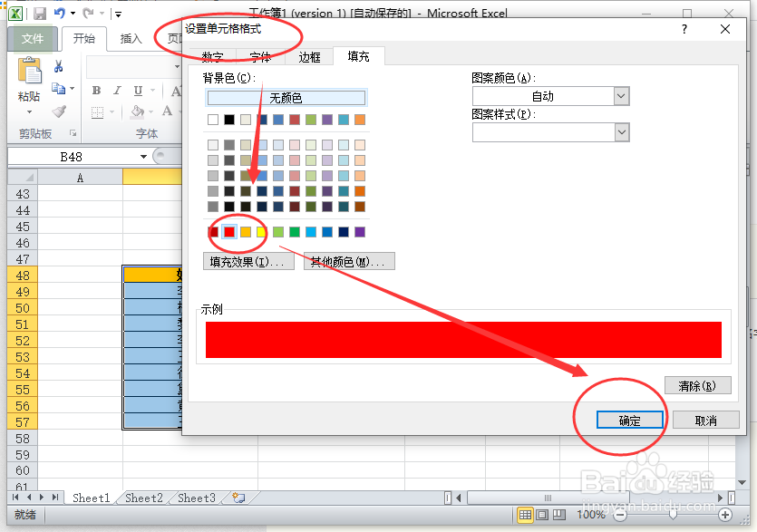Viewport: 757px width, 532px height.
Task: Select the row 57 header
Action: pyautogui.click(x=23, y=422)
